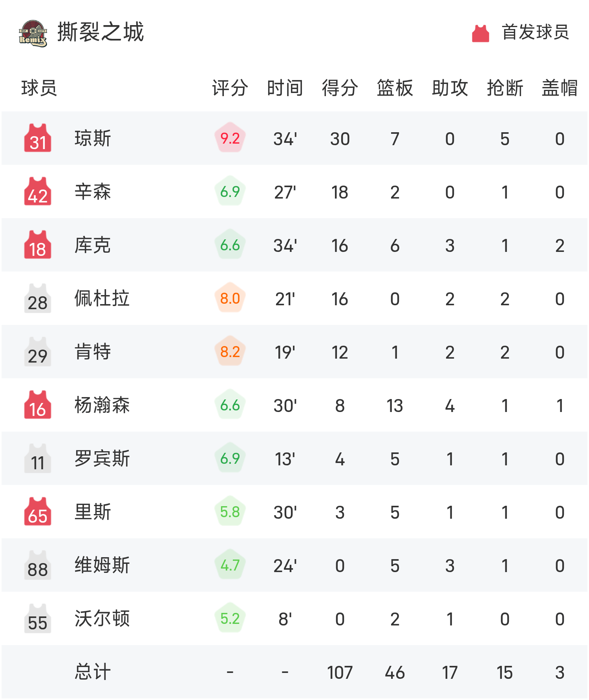Sort by the 盖帽 column header

tap(560, 88)
